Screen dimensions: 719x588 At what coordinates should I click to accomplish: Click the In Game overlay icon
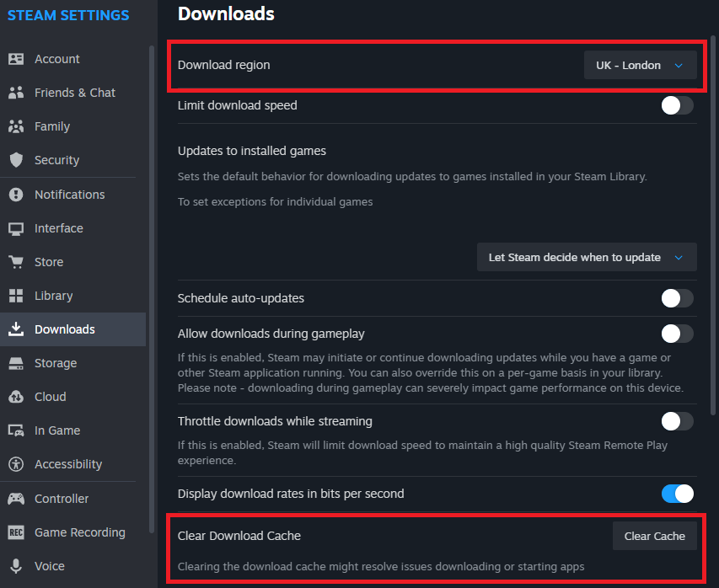click(x=16, y=430)
